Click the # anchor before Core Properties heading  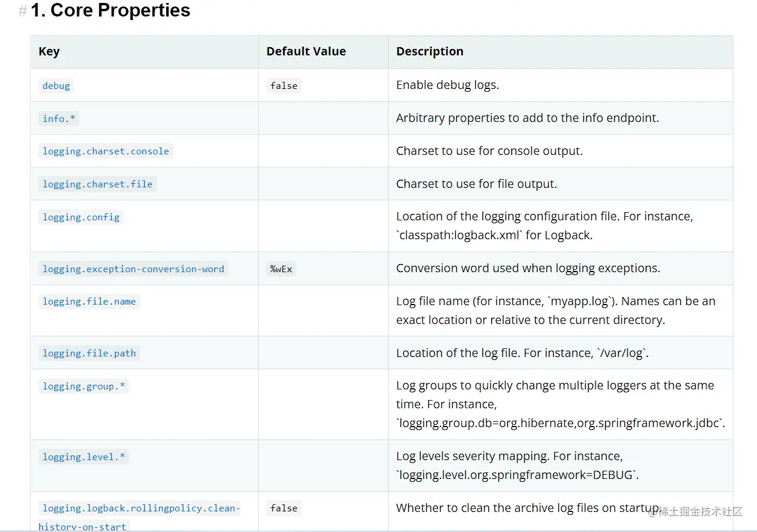coord(23,11)
